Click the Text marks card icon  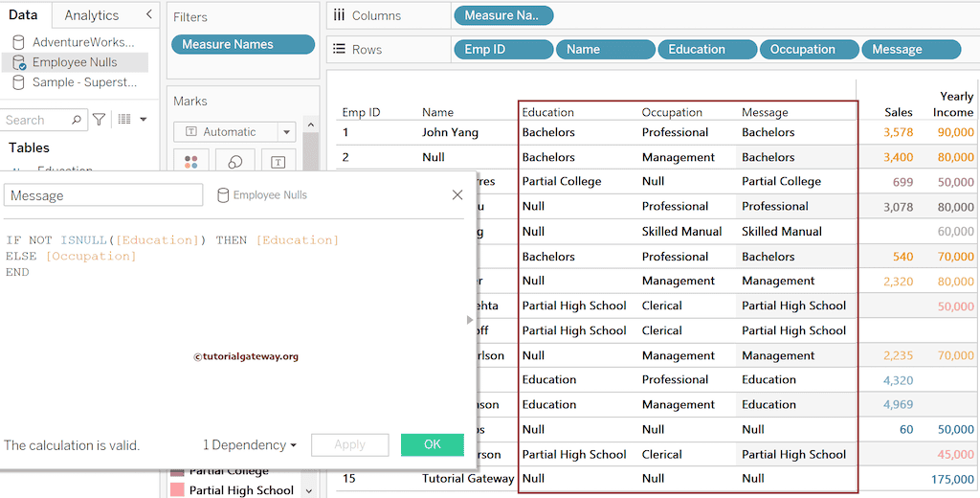(x=278, y=162)
